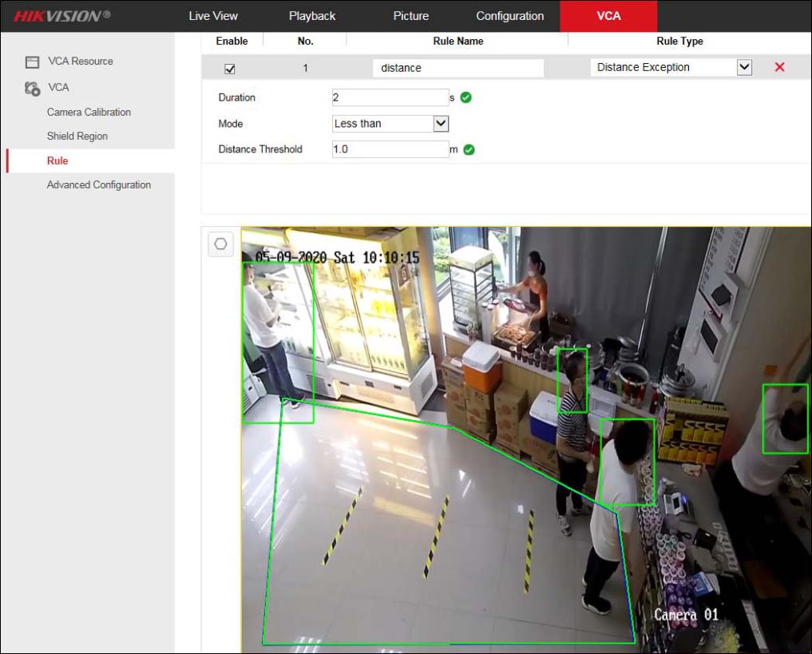The image size is (812, 654).
Task: Delete the distance rule using the red X
Action: [x=779, y=67]
